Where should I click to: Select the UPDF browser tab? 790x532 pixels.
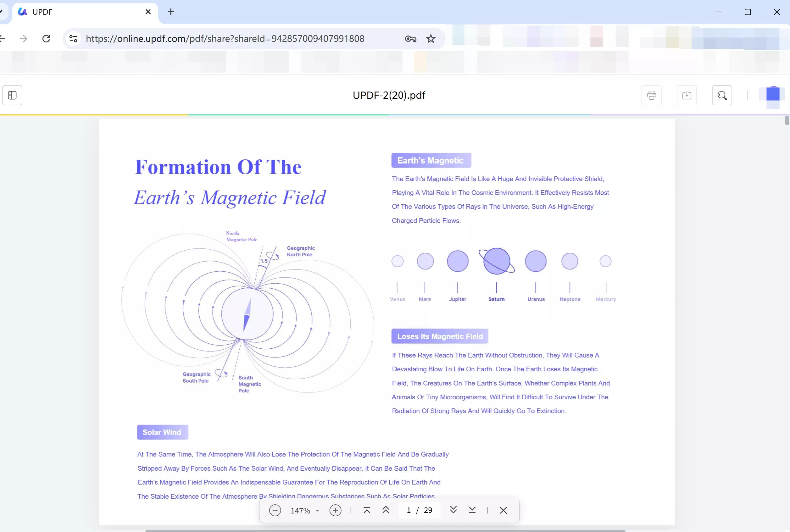point(81,12)
